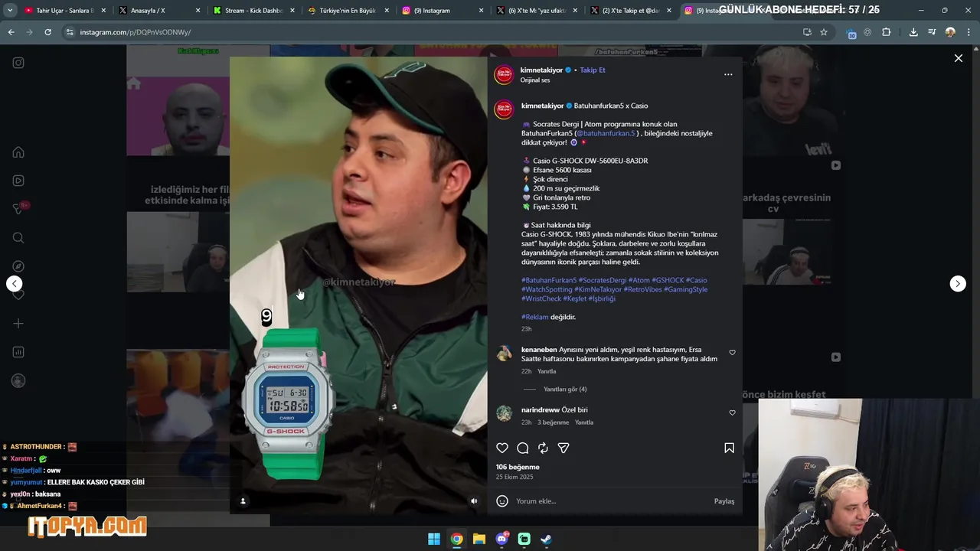Viewport: 980px width, 551px height.
Task: Open the media control icon in Chrome toolbar
Action: (x=932, y=32)
